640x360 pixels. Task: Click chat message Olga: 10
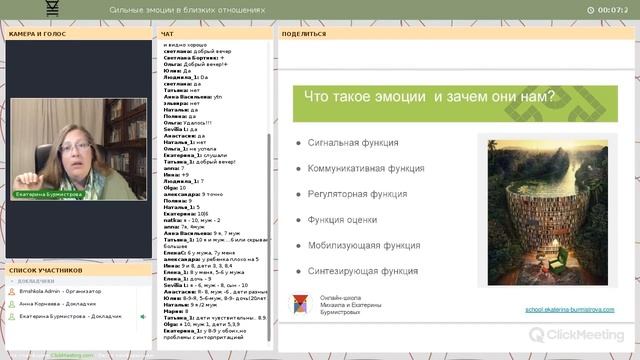coord(175,188)
